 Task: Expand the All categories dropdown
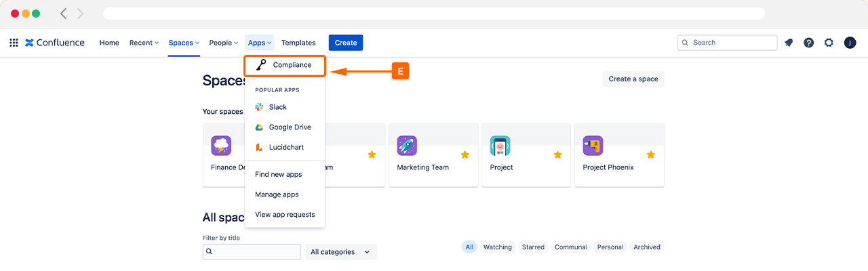340,252
